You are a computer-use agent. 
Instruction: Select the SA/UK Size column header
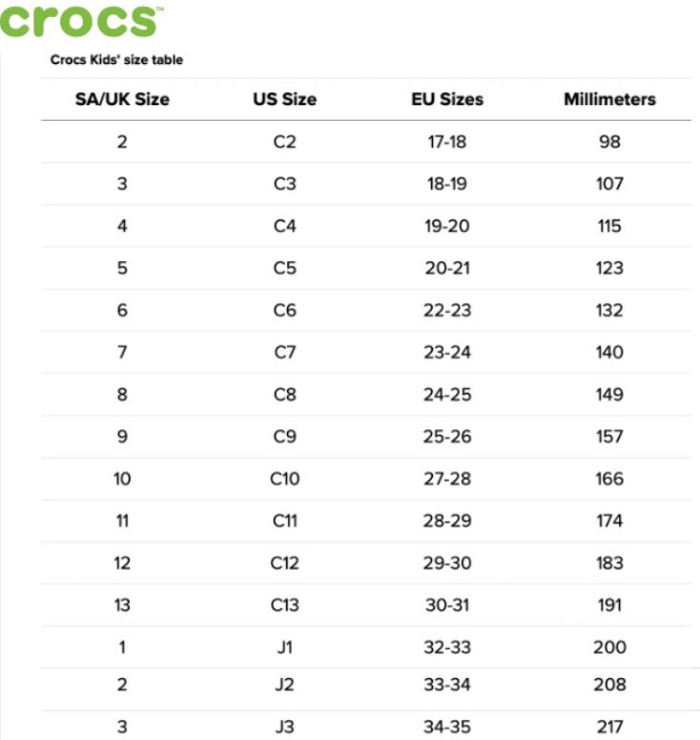(122, 99)
